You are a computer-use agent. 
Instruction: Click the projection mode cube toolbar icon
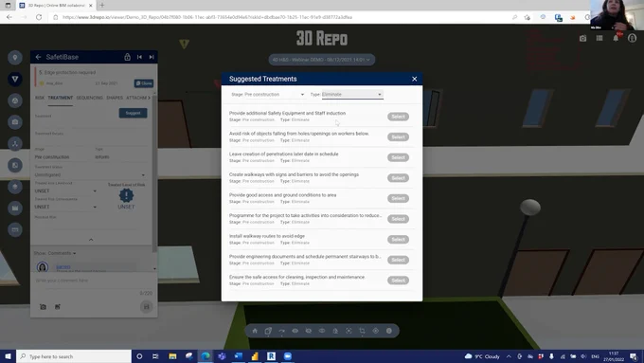(x=268, y=331)
